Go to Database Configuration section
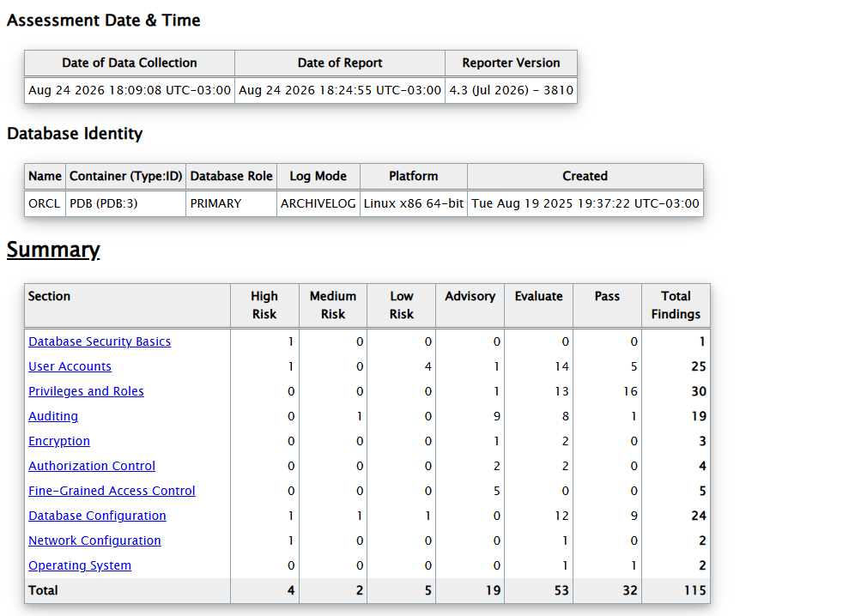849x616 pixels. coord(97,516)
